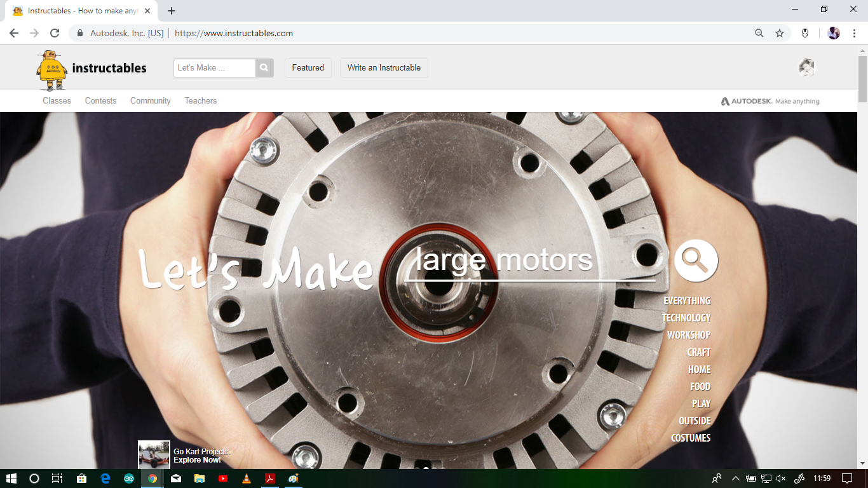Image resolution: width=868 pixels, height=488 pixels.
Task: Click the small header search magnifier button
Action: (x=264, y=68)
